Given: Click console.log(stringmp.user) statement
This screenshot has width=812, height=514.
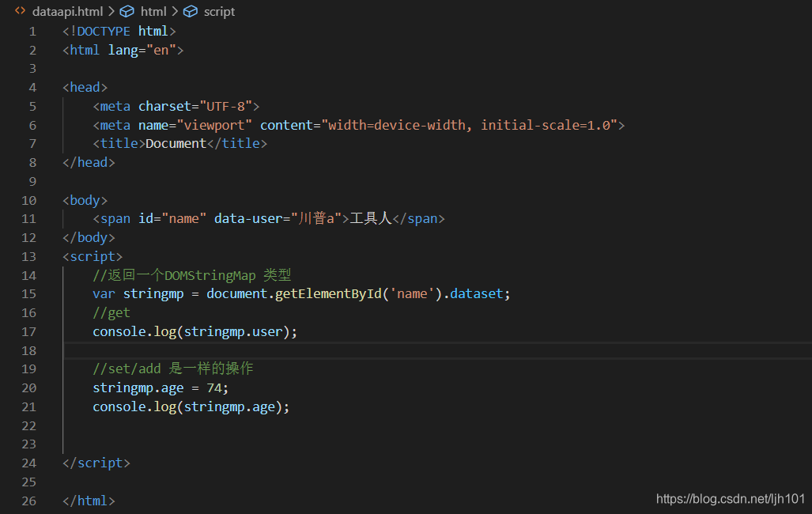Looking at the screenshot, I should pyautogui.click(x=195, y=331).
